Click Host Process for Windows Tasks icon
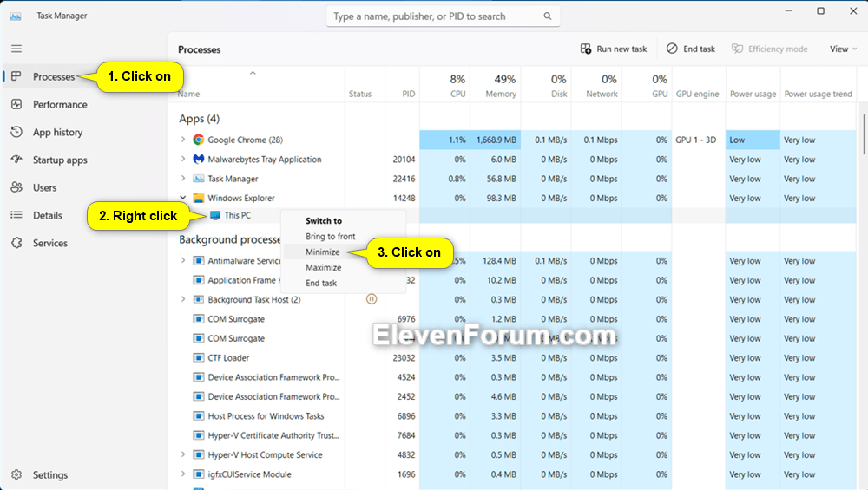Image resolution: width=868 pixels, height=490 pixels. point(198,416)
